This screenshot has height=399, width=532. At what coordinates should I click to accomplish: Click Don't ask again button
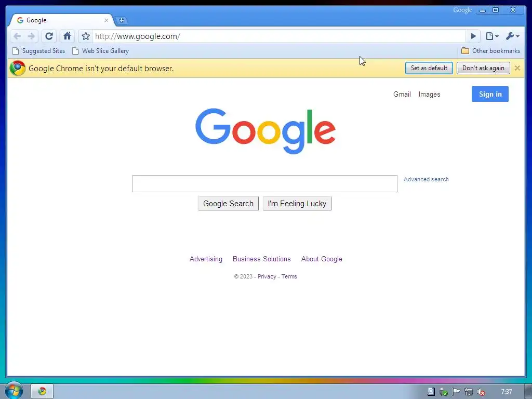(483, 68)
